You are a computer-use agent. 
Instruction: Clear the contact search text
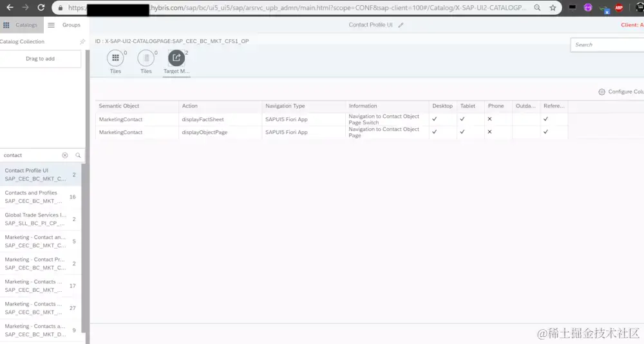[x=65, y=155]
